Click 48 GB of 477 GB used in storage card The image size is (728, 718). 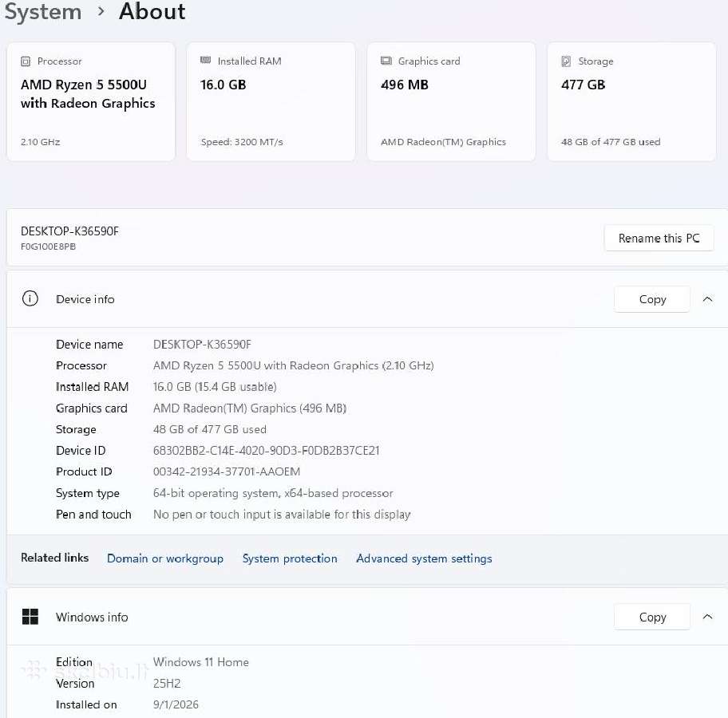point(611,142)
